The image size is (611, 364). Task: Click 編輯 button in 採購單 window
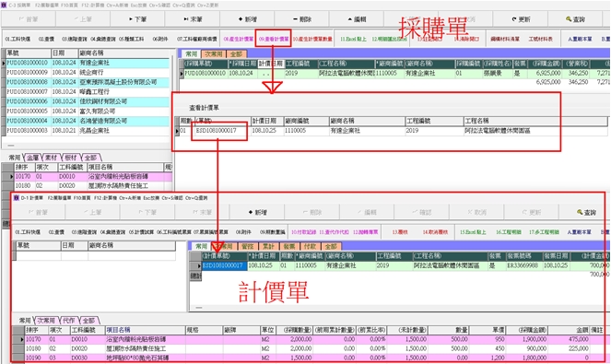(x=357, y=19)
